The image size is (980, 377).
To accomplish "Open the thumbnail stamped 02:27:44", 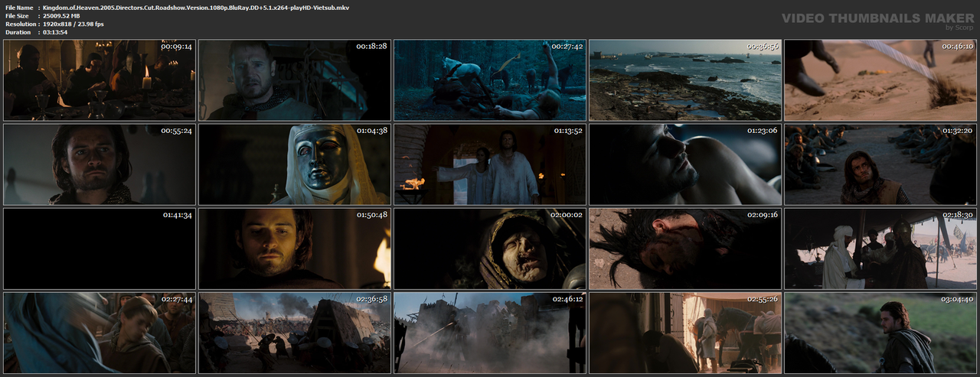I will 100,333.
